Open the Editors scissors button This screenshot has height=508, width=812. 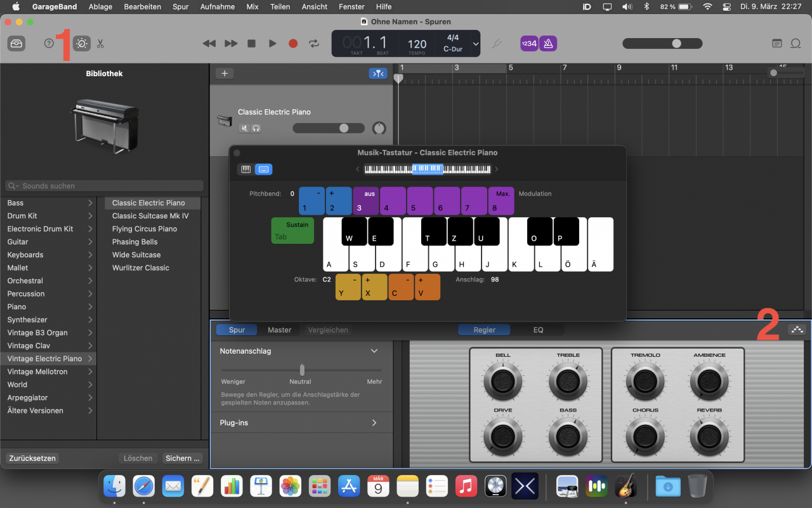click(100, 44)
